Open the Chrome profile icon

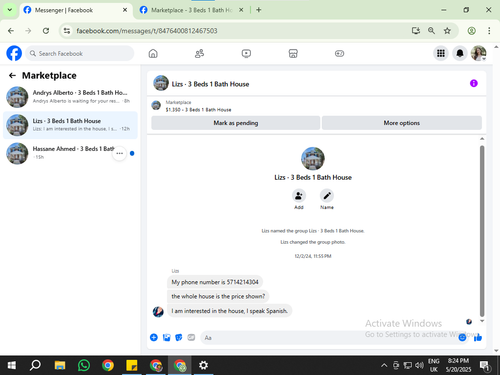[471, 31]
